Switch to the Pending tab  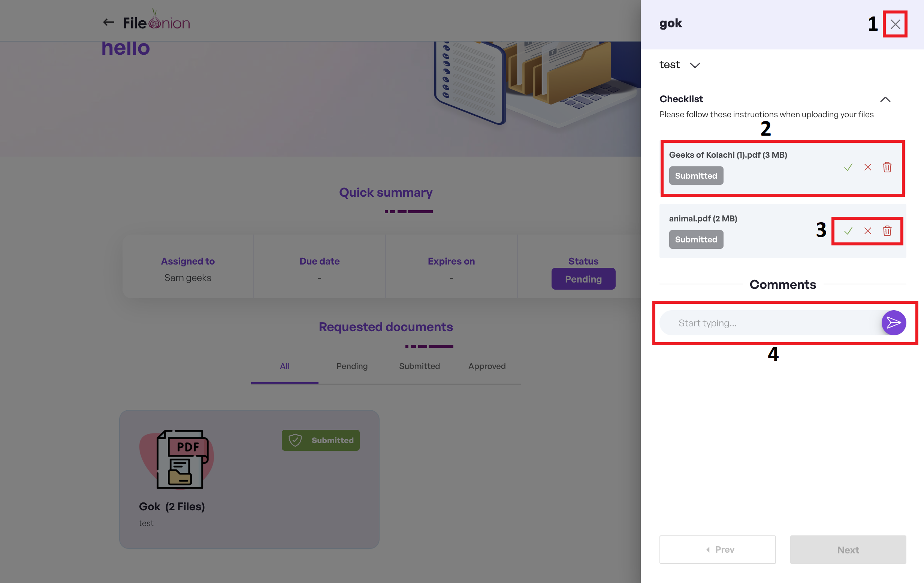(x=352, y=366)
